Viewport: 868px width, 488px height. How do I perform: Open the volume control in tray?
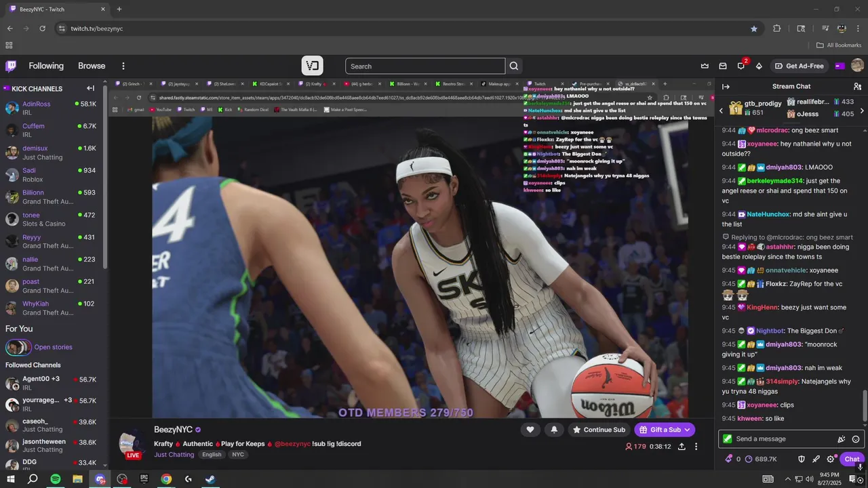810,479
